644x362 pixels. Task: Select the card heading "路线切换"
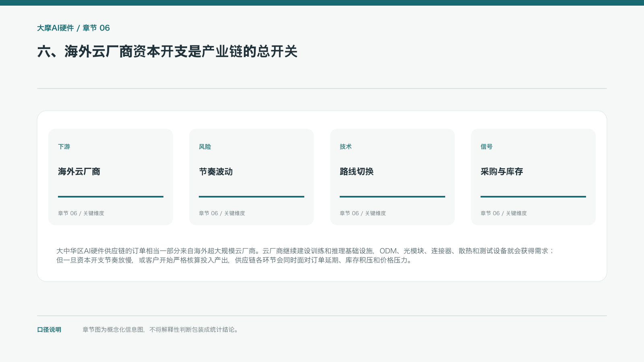(x=357, y=172)
